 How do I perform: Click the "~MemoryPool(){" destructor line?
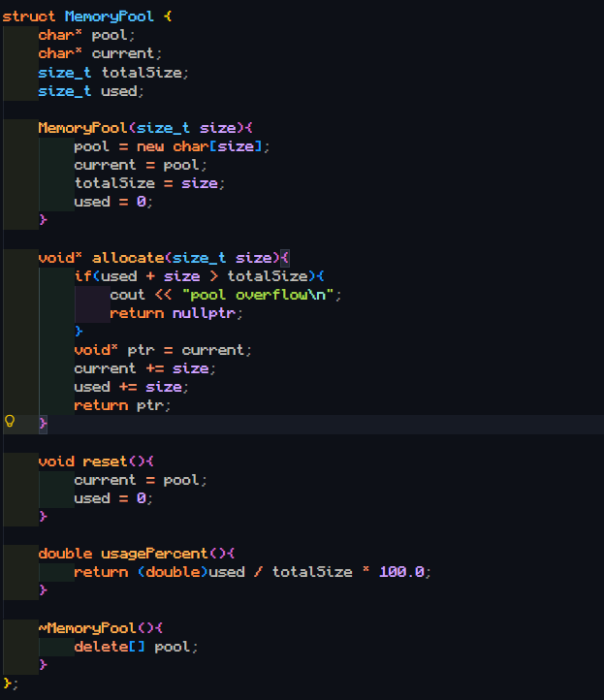pyautogui.click(x=101, y=628)
